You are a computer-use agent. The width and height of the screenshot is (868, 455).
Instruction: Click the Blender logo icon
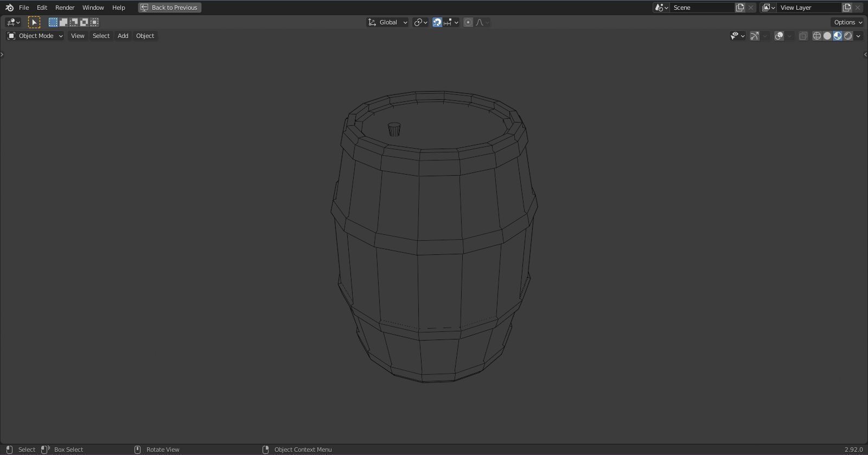pos(9,8)
